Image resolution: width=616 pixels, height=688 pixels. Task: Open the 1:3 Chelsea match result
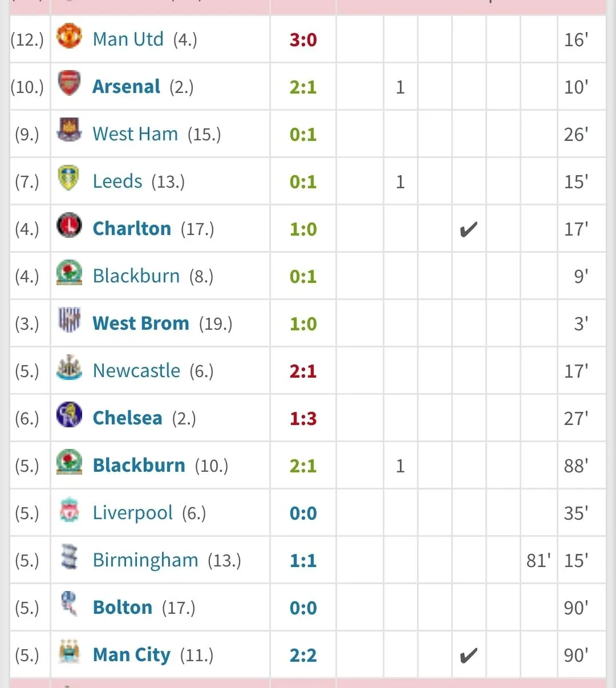pos(303,419)
